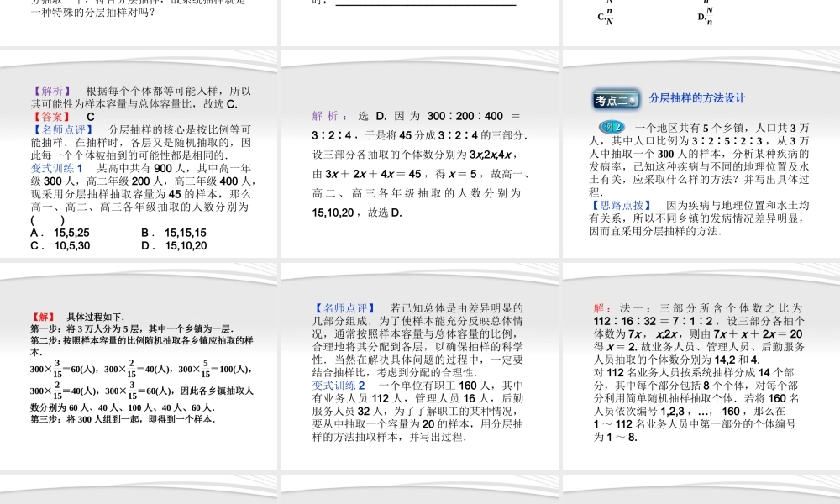Open the slide starting with 解析：选D
This screenshot has width=840, height=504.
click(x=420, y=155)
